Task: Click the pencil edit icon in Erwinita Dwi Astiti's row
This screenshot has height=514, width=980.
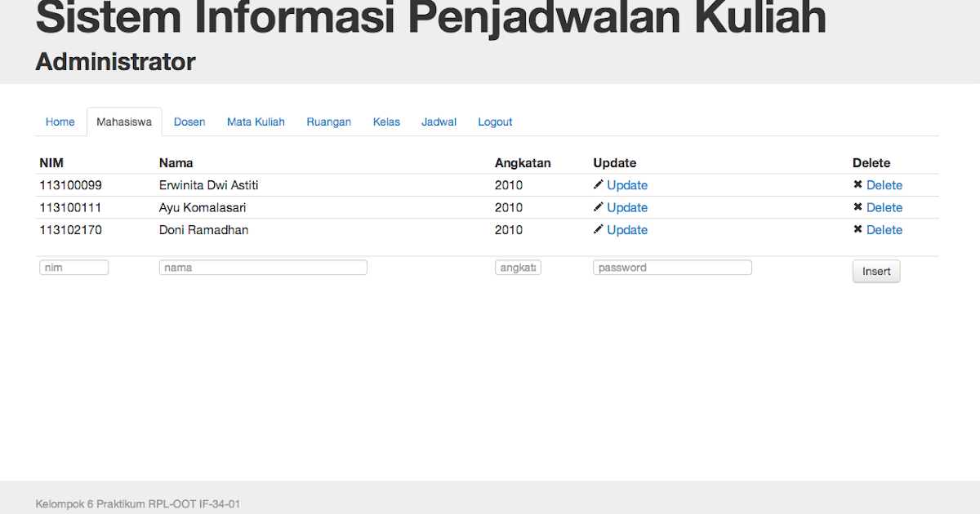Action: pyautogui.click(x=598, y=185)
